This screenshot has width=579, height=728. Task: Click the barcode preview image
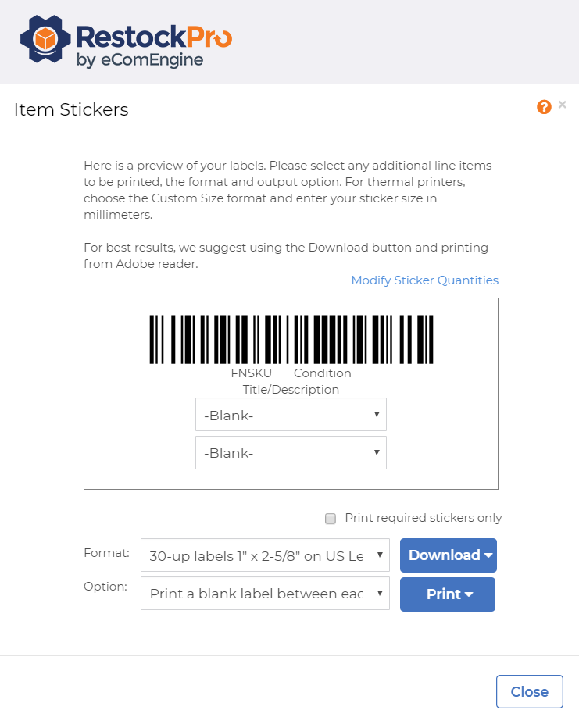coord(291,337)
